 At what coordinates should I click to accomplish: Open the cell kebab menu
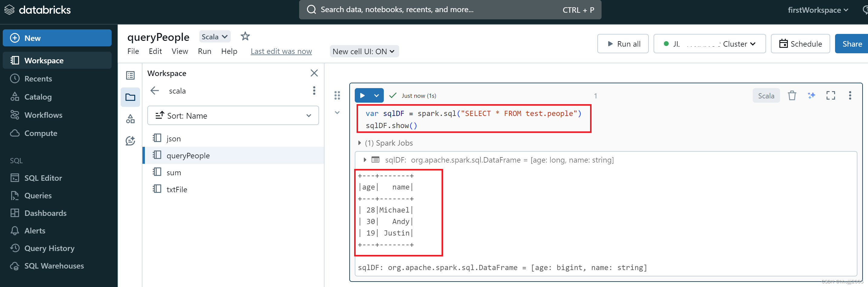[850, 96]
